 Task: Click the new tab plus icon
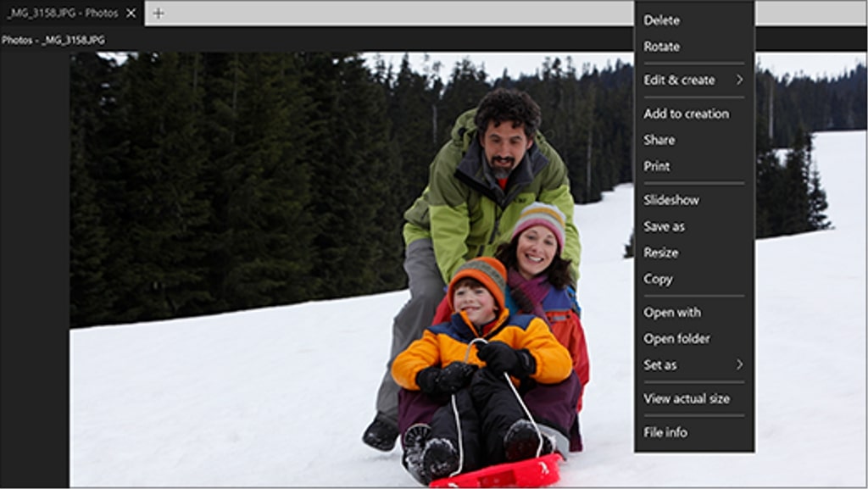159,13
